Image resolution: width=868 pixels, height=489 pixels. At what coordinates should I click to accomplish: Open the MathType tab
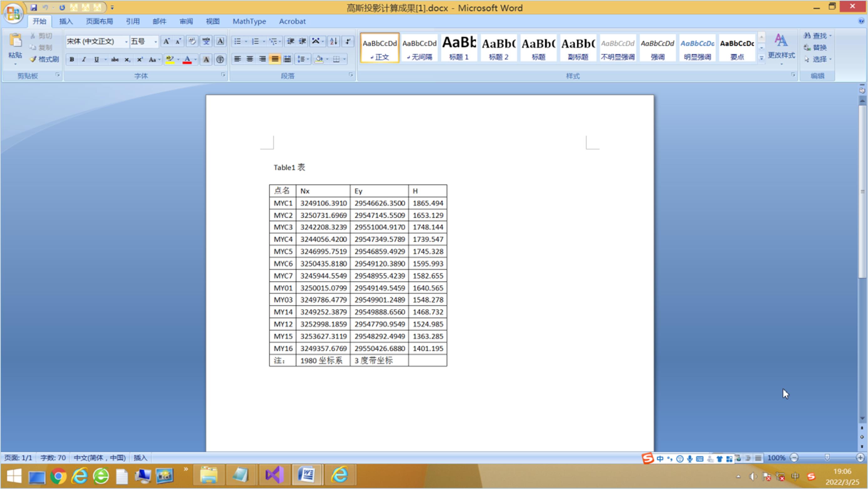pyautogui.click(x=249, y=22)
